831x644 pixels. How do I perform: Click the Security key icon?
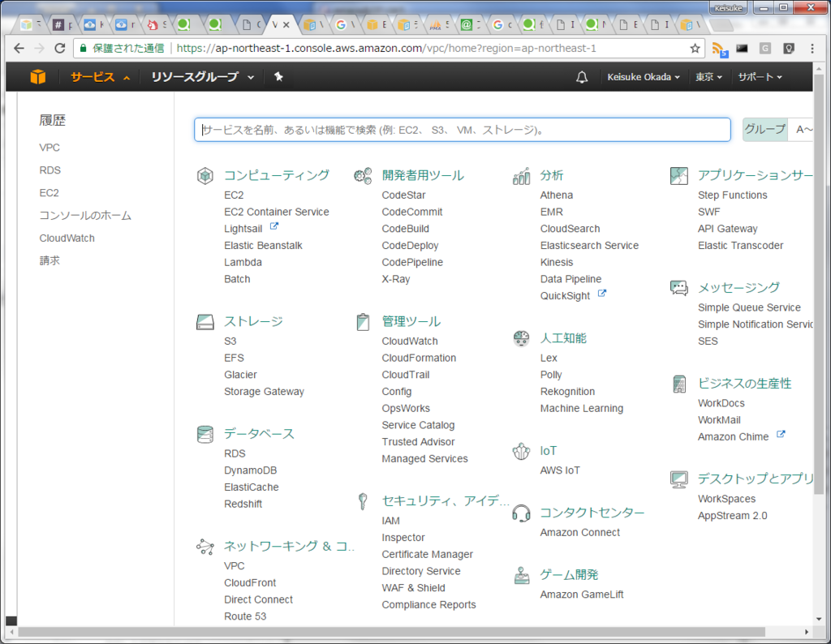[363, 501]
